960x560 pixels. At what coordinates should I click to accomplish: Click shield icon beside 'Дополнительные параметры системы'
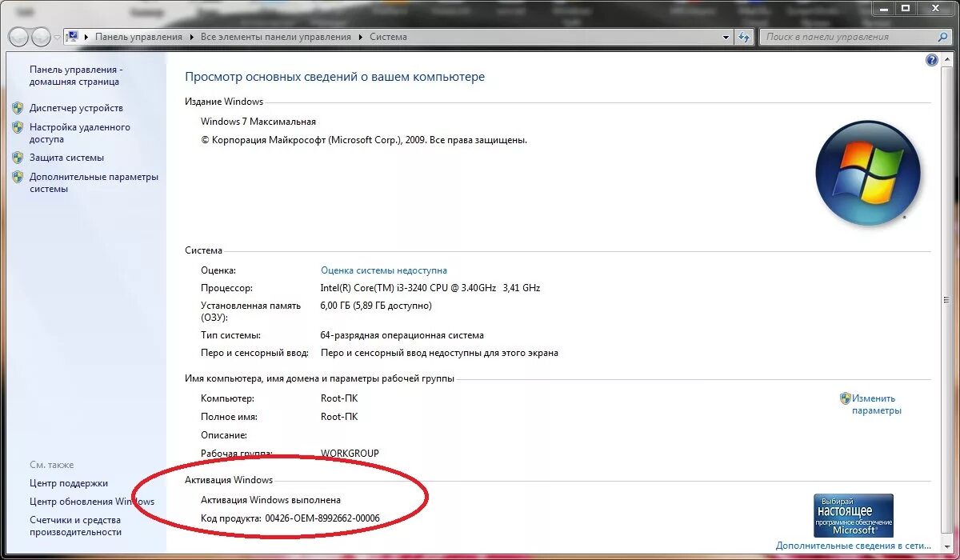click(x=18, y=177)
